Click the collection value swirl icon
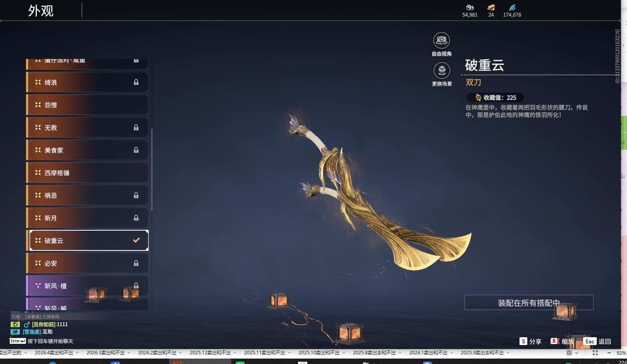Viewport: 627px width, 364px height. [478, 98]
